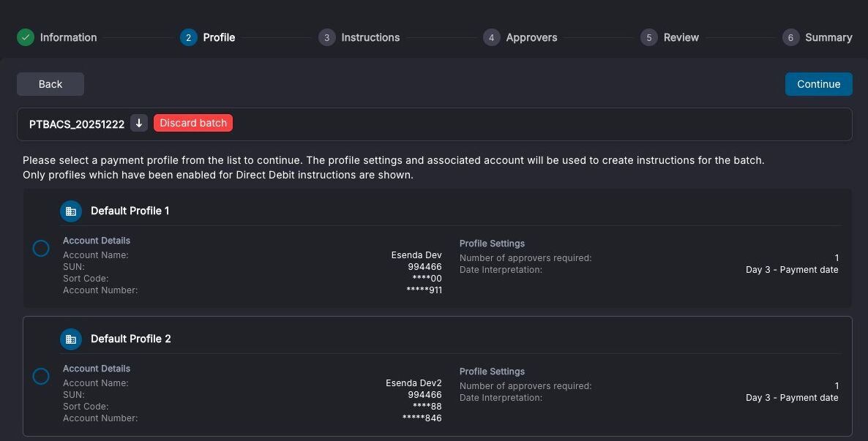
Task: Open the Review step label
Action: coord(681,37)
